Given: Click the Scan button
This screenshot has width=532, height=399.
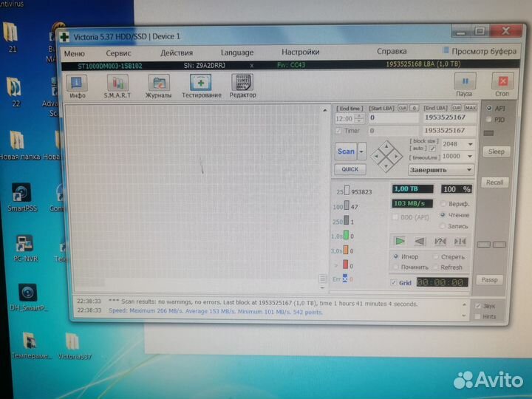Looking at the screenshot, I should pyautogui.click(x=346, y=151).
